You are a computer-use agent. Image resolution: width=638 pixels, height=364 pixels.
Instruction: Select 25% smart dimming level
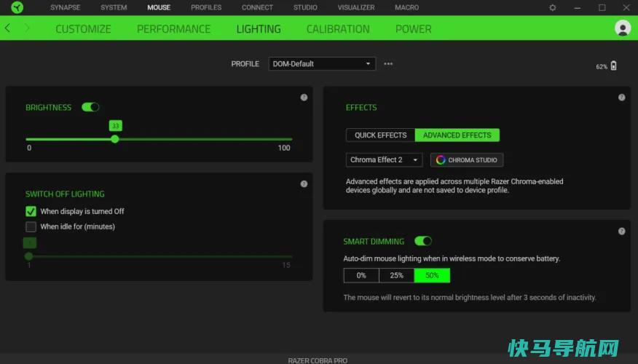(x=397, y=275)
